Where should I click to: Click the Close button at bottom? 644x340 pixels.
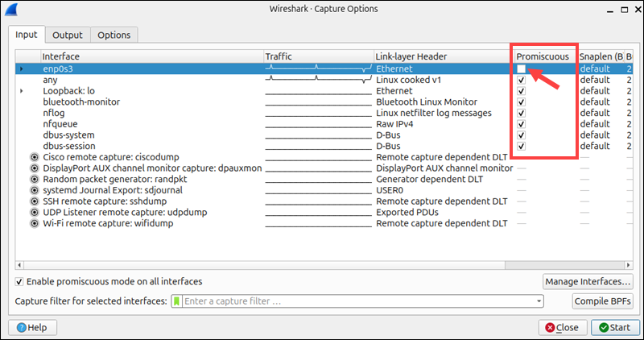pos(563,328)
